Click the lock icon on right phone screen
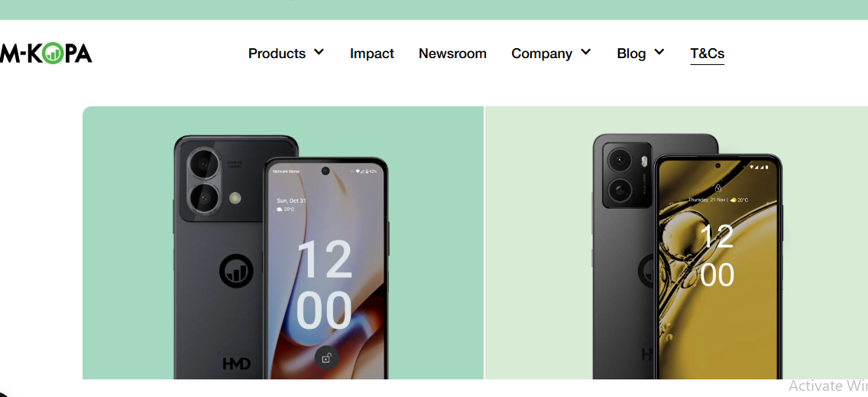Screen dimensions: 868x397 [717, 188]
